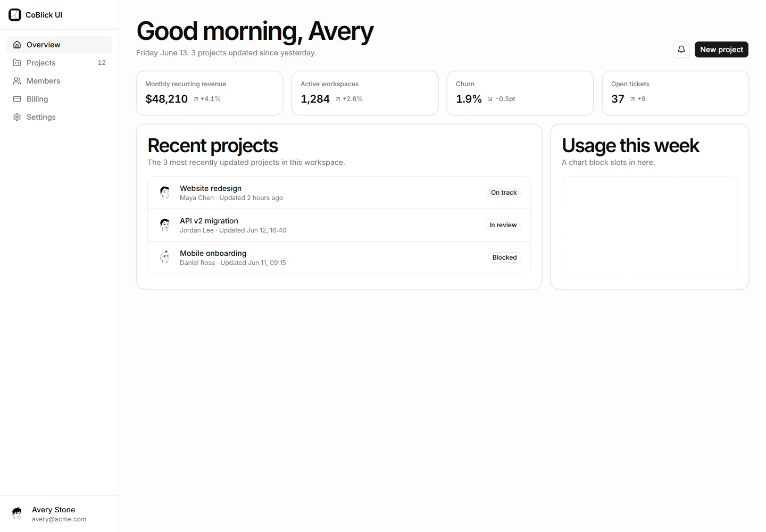766x532 pixels.
Task: Go to Projects in the sidebar
Action: tap(59, 63)
